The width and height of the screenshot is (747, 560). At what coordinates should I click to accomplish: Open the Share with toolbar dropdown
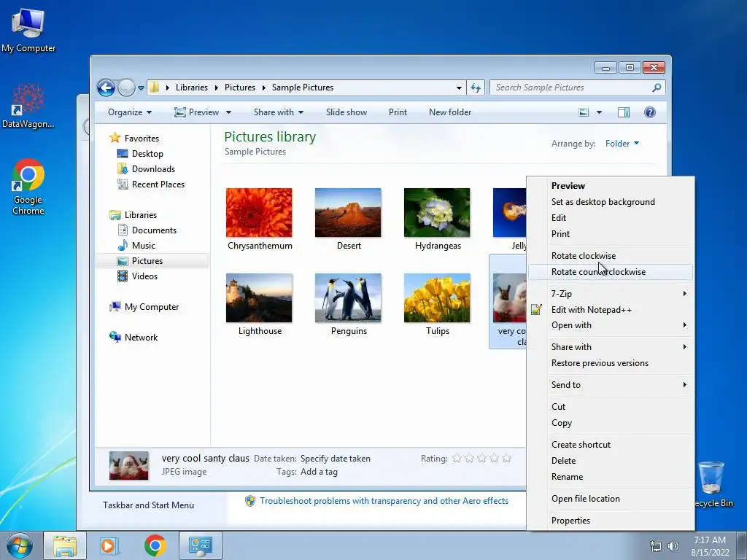pyautogui.click(x=279, y=112)
